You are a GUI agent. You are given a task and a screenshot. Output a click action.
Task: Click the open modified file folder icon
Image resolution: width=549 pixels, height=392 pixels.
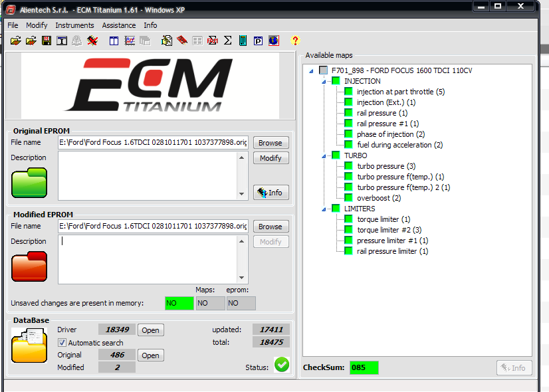tap(31, 41)
